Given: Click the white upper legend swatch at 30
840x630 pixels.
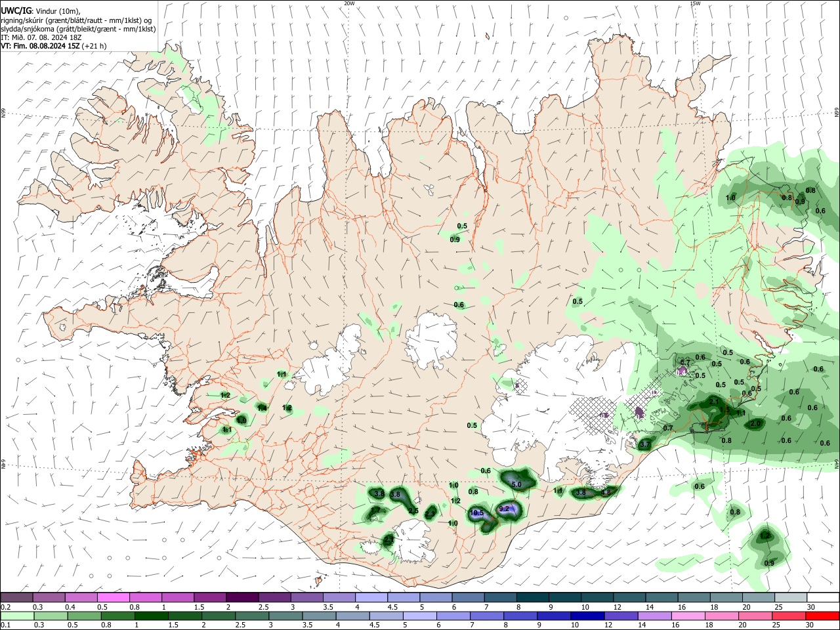Looking at the screenshot, I should pos(823,597).
